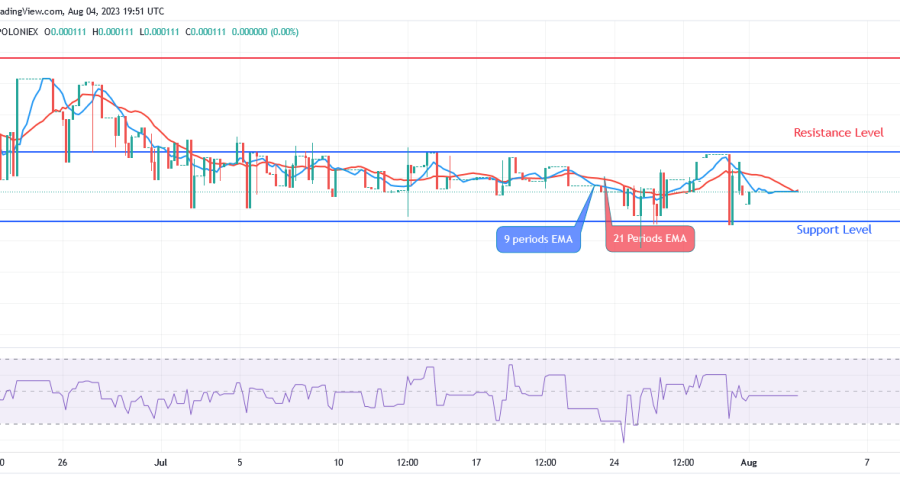900x500 pixels.
Task: Click the blue '9 periods EMA' callout
Action: pos(538,240)
